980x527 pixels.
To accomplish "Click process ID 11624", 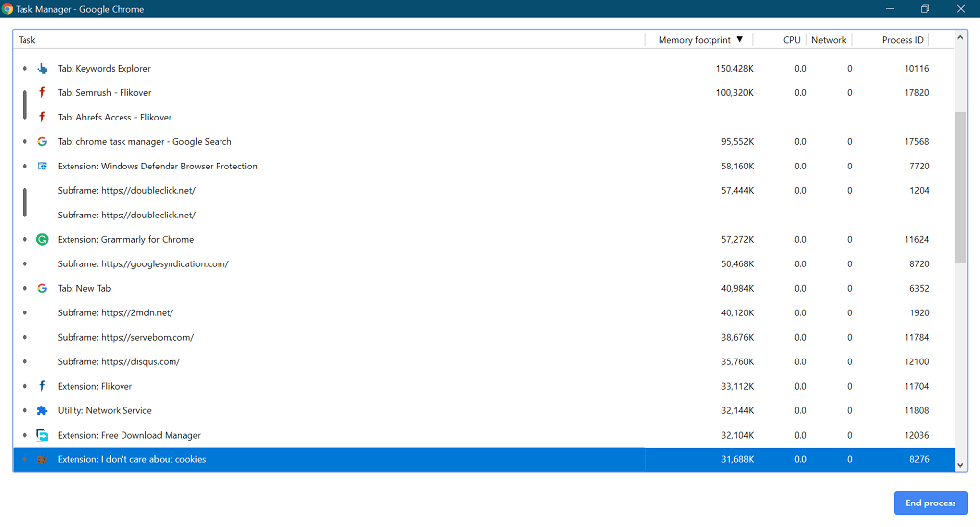I will (917, 239).
